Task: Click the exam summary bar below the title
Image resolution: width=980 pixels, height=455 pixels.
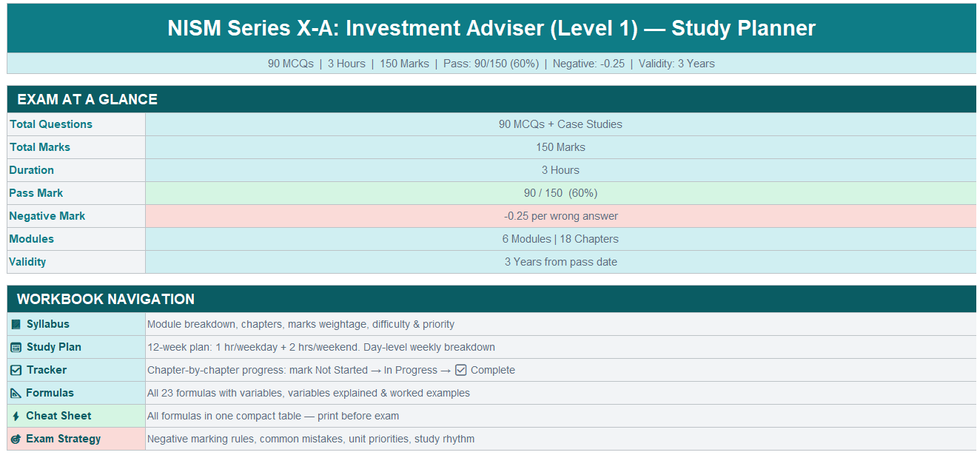Action: (x=490, y=64)
